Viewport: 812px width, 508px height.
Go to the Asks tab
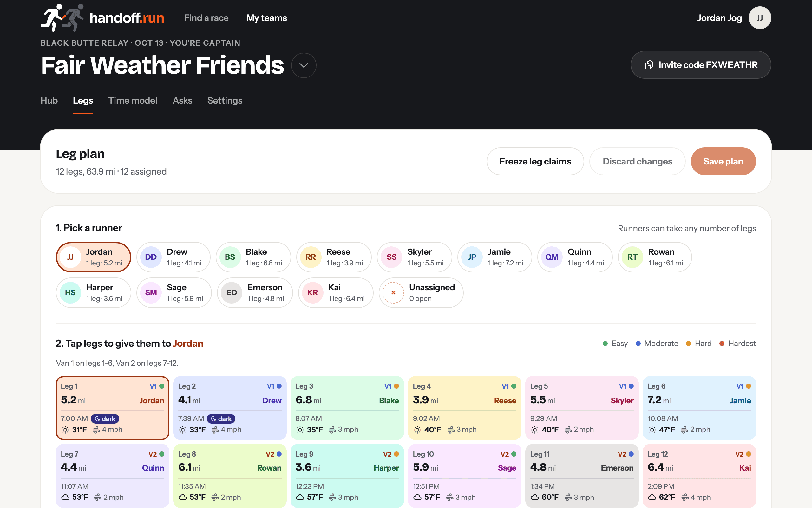click(x=182, y=100)
